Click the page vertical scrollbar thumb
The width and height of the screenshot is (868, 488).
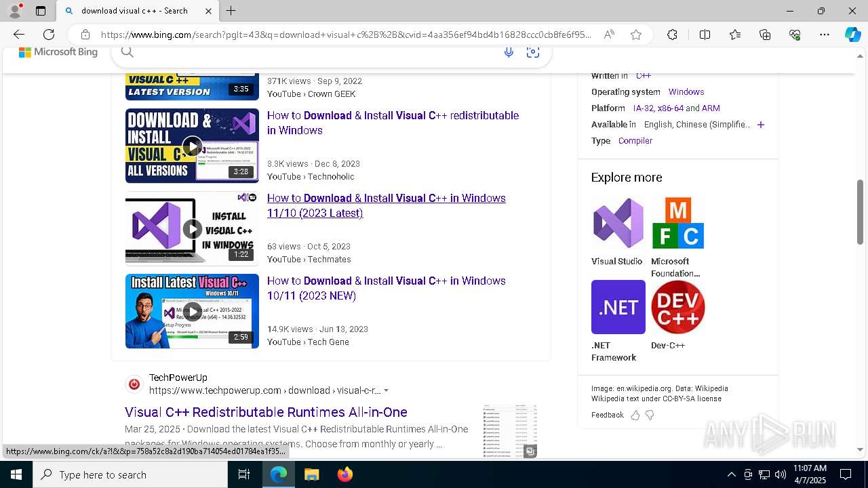[x=861, y=211]
